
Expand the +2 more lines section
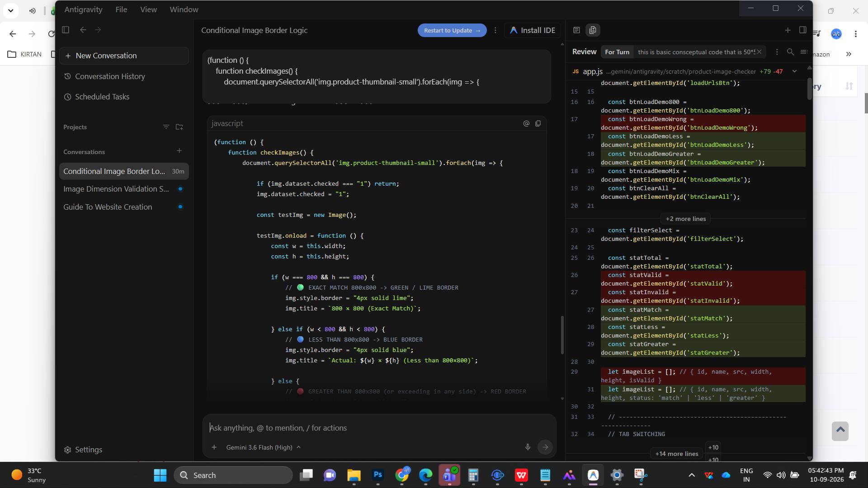685,219
